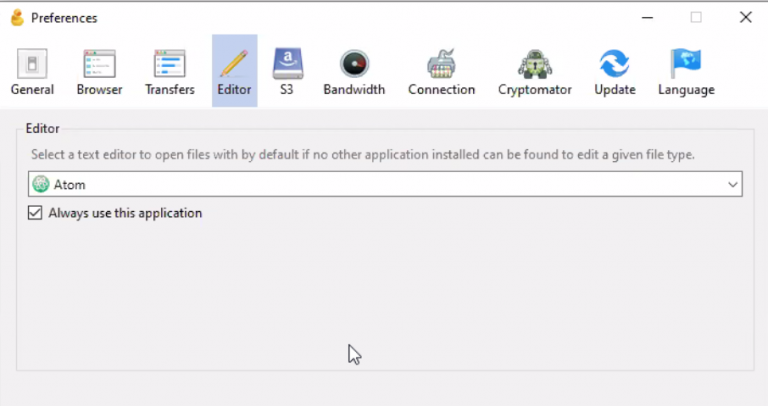
Task: Click the Atom icon in editor selector
Action: (x=41, y=184)
